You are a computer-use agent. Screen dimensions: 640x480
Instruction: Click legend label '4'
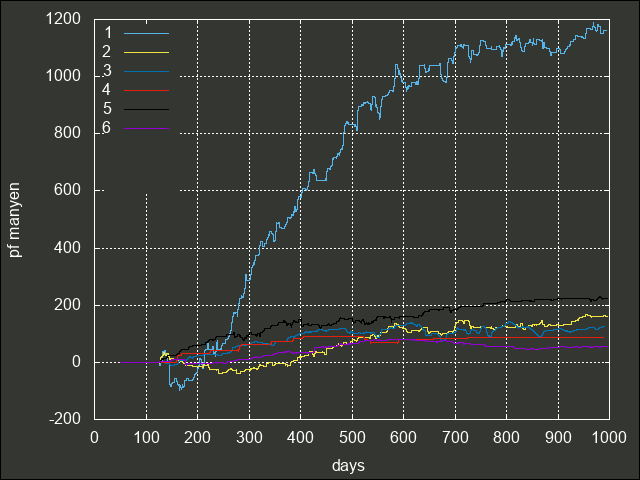pyautogui.click(x=106, y=90)
